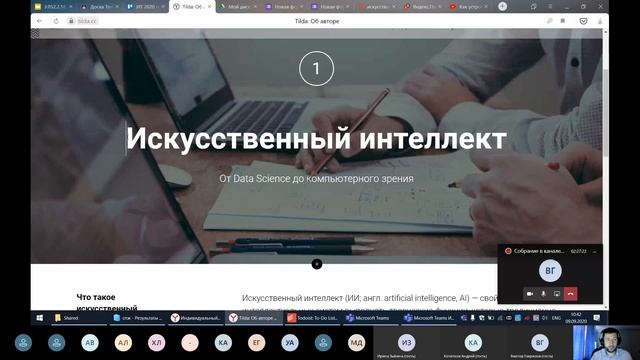Go back using the browser back arrow
Viewport: 640px width, 360px height.
click(x=40, y=21)
